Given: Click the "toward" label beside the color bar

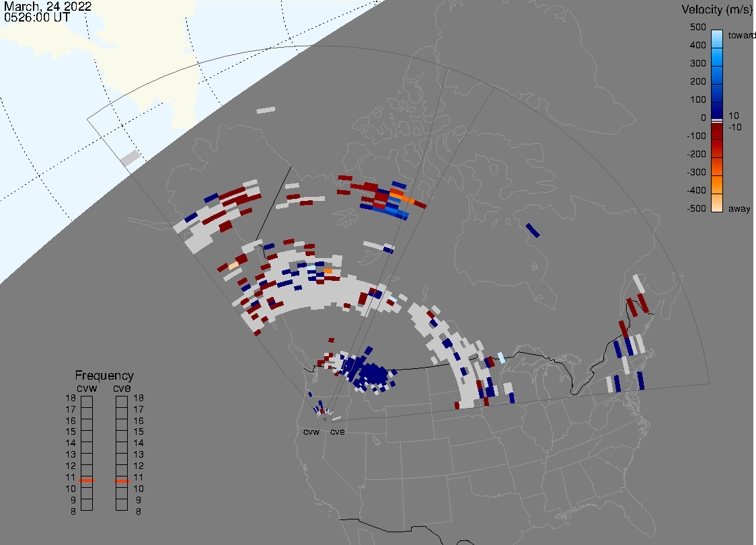Looking at the screenshot, I should coord(742,35).
